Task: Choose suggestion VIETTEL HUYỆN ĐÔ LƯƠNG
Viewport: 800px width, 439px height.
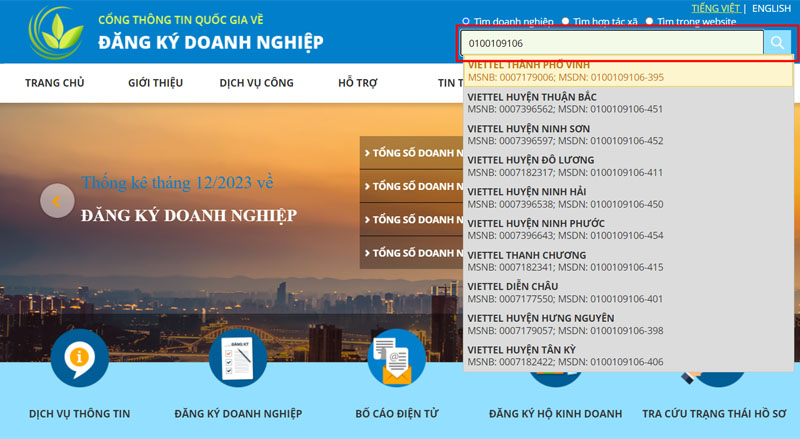Action: [x=628, y=166]
